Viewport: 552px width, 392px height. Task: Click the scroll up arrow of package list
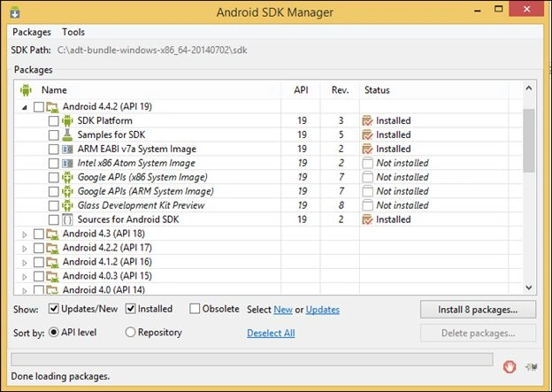[x=528, y=88]
